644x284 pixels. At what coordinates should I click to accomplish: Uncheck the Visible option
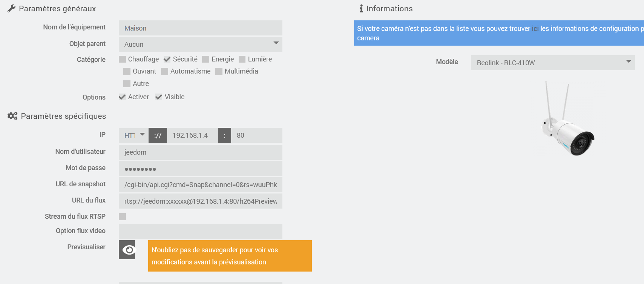tap(159, 97)
